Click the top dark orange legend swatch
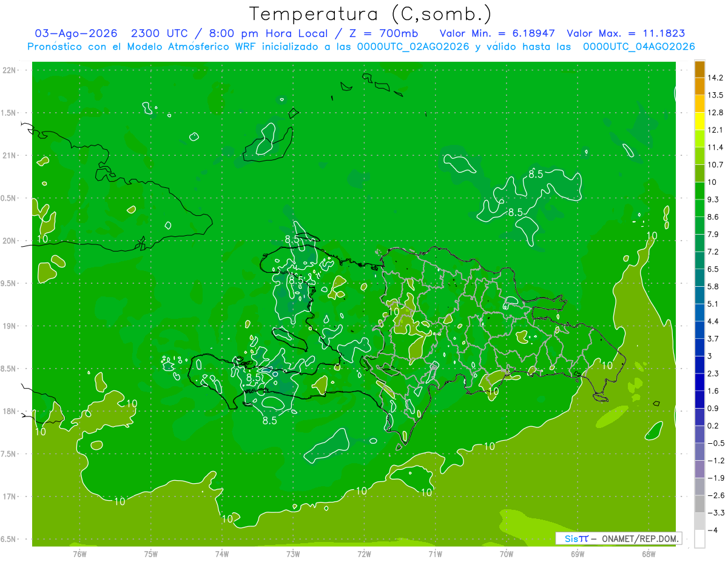The image size is (728, 562). pyautogui.click(x=699, y=69)
